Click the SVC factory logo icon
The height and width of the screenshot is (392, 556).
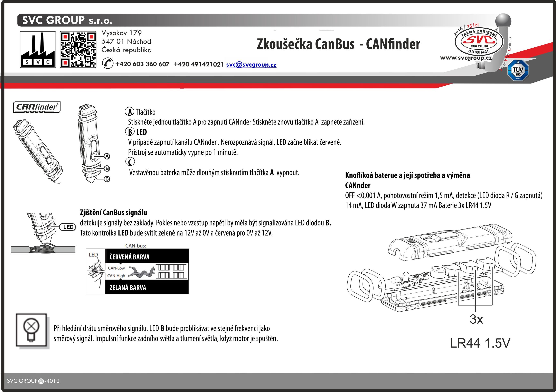pyautogui.click(x=38, y=49)
